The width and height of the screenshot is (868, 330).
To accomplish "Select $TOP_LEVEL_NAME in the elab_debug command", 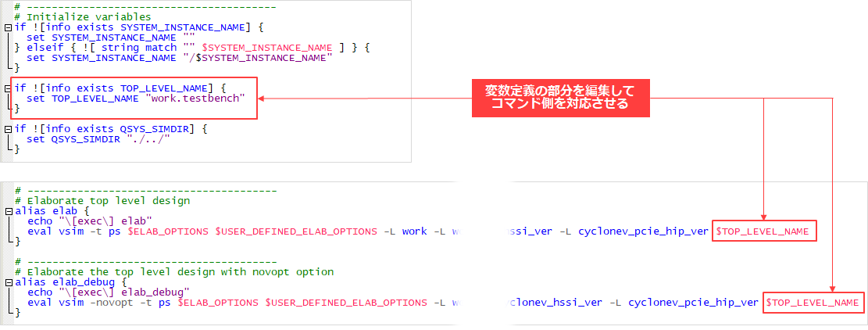I will 813,303.
